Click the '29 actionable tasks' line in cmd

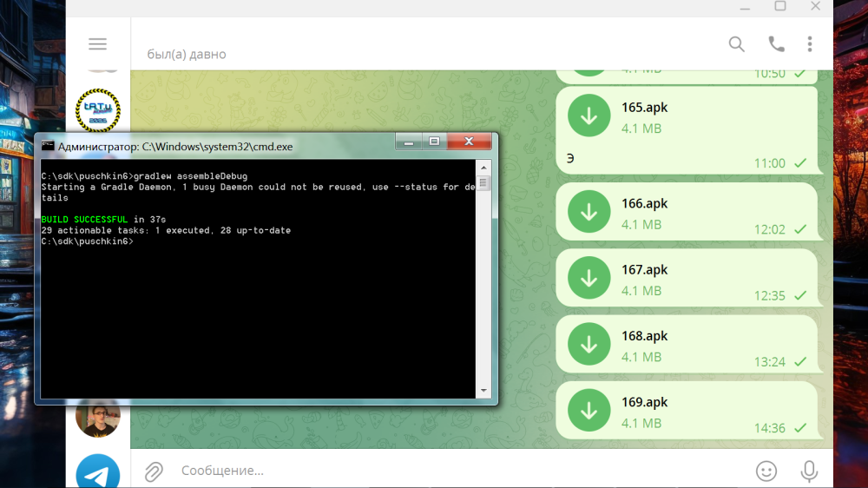click(x=166, y=230)
